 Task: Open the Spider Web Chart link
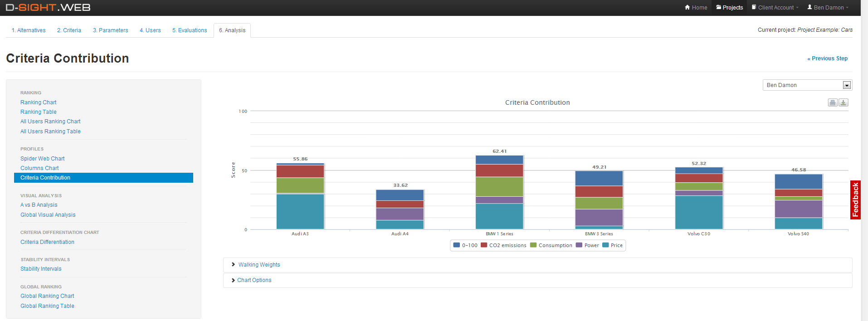point(43,159)
